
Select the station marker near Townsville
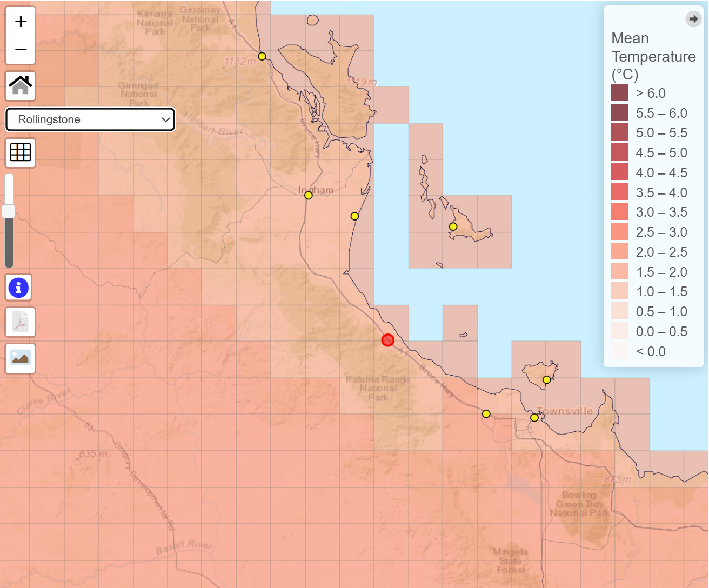coord(534,417)
